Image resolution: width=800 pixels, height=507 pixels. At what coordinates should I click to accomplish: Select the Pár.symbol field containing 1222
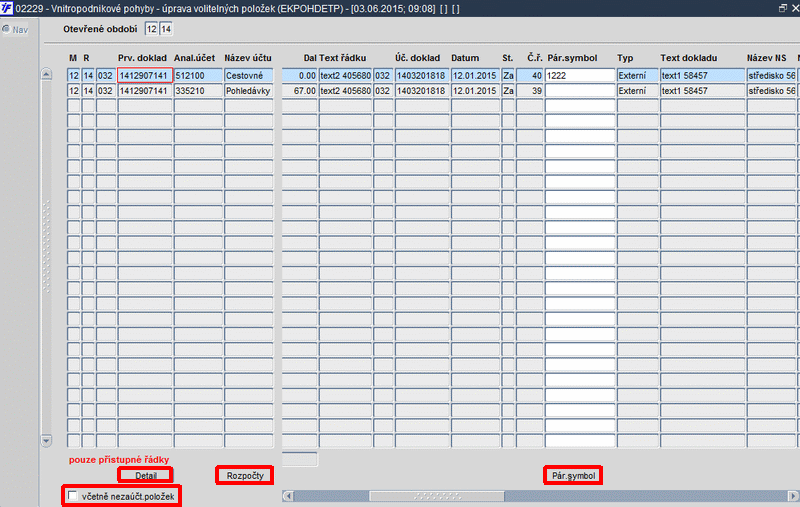coord(580,75)
